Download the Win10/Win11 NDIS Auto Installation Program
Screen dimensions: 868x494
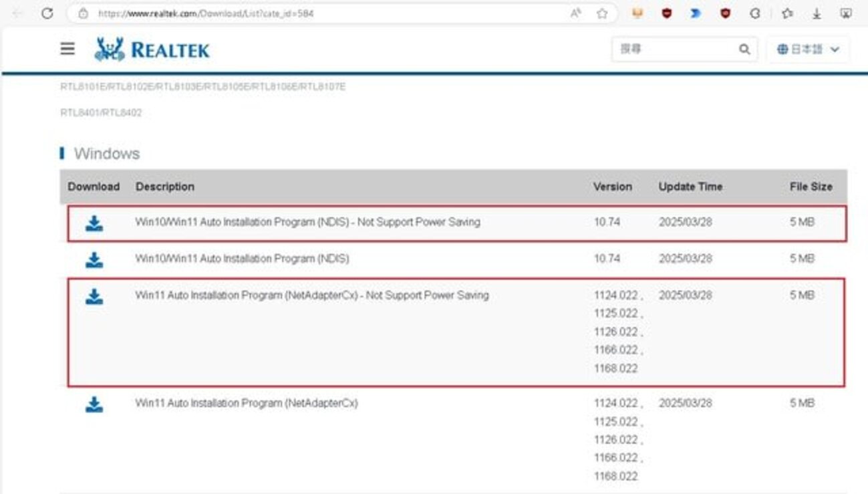pos(94,259)
